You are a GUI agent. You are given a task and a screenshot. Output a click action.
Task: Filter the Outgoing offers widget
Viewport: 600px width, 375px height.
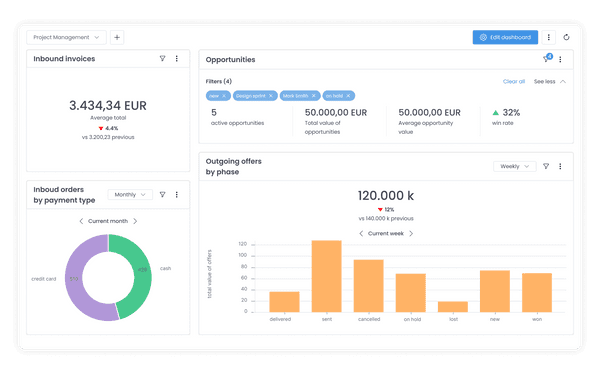(x=546, y=166)
